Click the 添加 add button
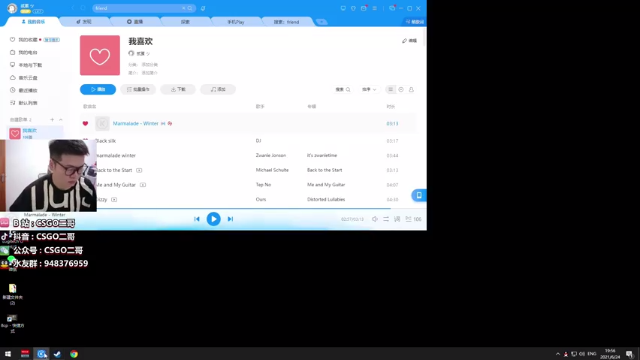 tap(218, 89)
